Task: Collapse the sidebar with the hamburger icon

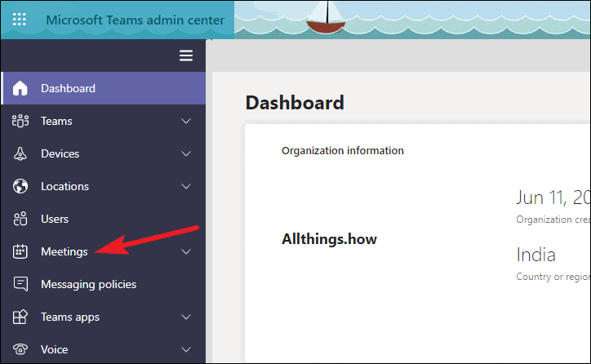Action: (186, 55)
